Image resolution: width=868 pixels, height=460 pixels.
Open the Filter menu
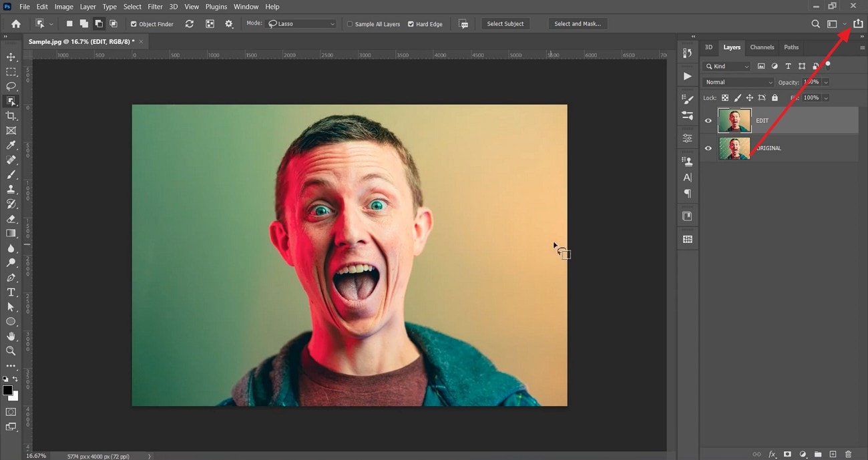(x=155, y=6)
